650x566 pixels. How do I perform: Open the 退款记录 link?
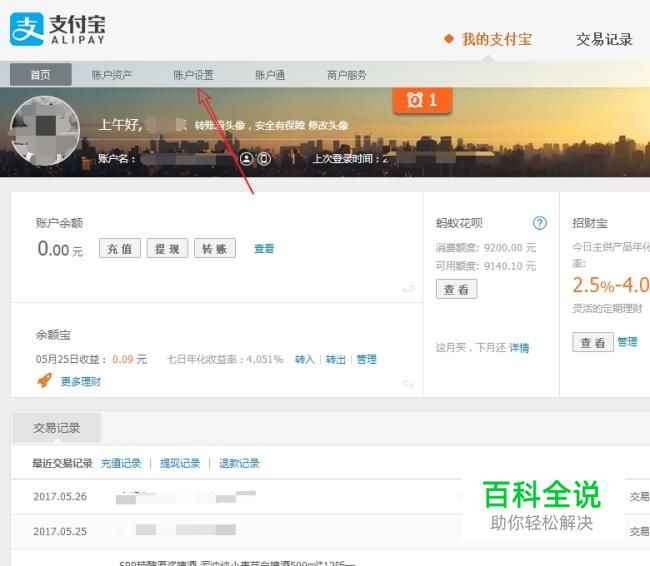239,463
